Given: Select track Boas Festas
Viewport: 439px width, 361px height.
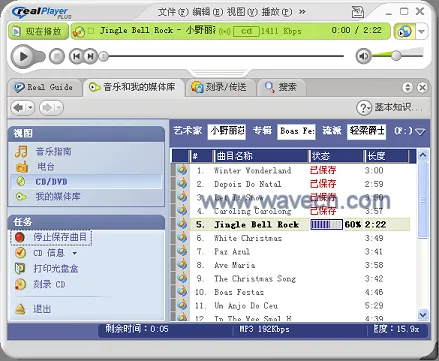Looking at the screenshot, I should pyautogui.click(x=239, y=292).
